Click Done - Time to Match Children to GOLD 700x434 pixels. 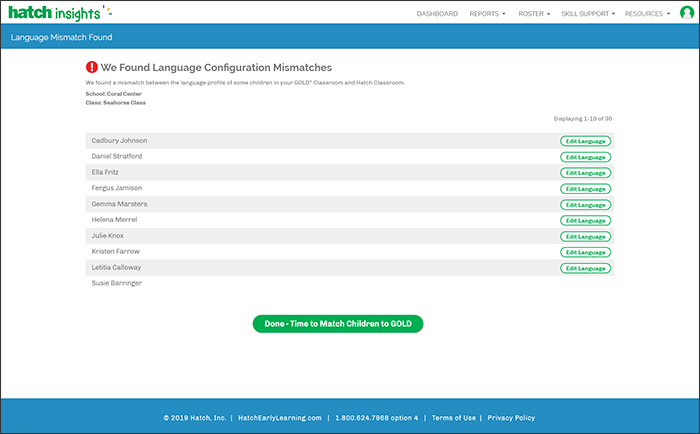tap(338, 324)
